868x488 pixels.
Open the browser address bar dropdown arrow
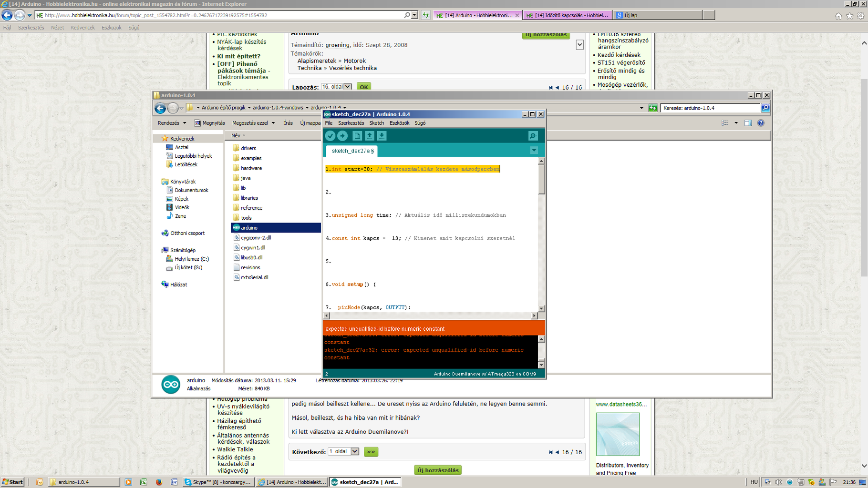click(x=414, y=15)
